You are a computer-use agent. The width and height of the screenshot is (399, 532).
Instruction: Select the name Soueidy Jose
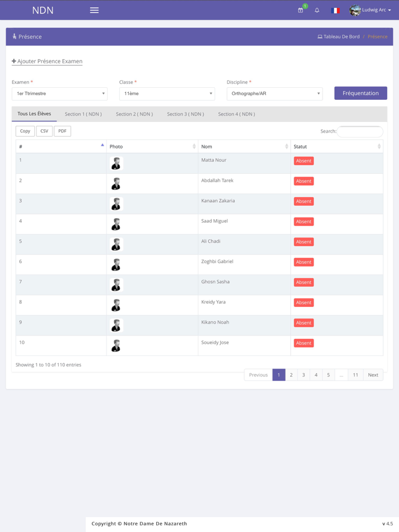tap(215, 342)
